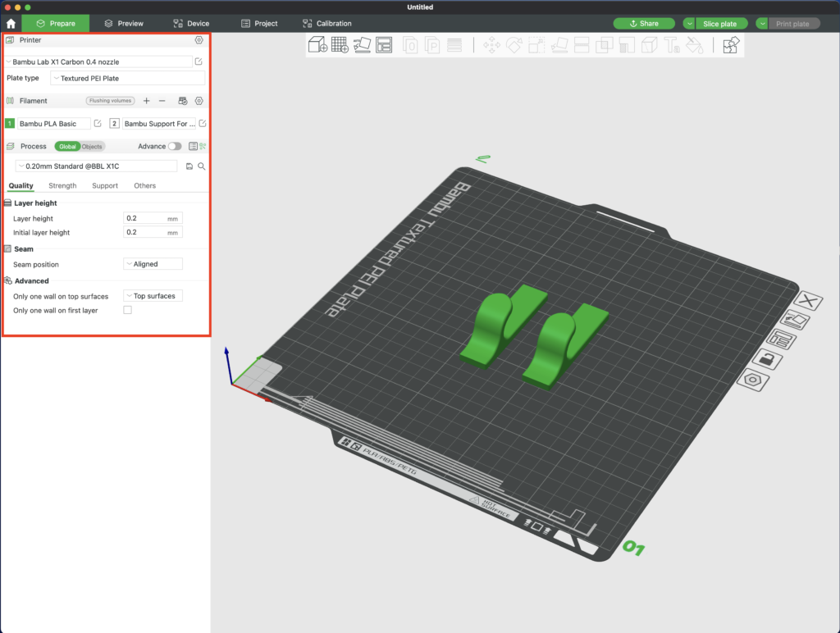This screenshot has height=633, width=840.
Task: Edit the Bambu Support For filament preset
Action: (203, 124)
